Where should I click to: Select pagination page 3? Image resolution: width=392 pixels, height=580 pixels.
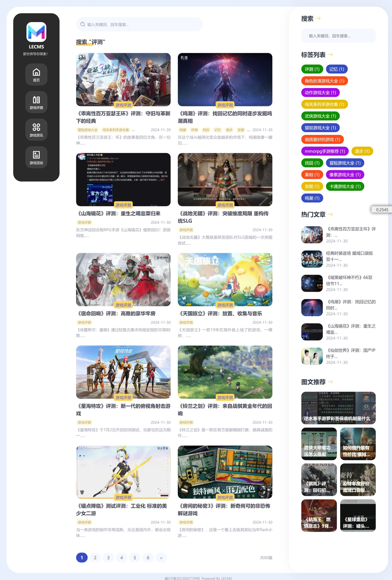[x=108, y=557]
